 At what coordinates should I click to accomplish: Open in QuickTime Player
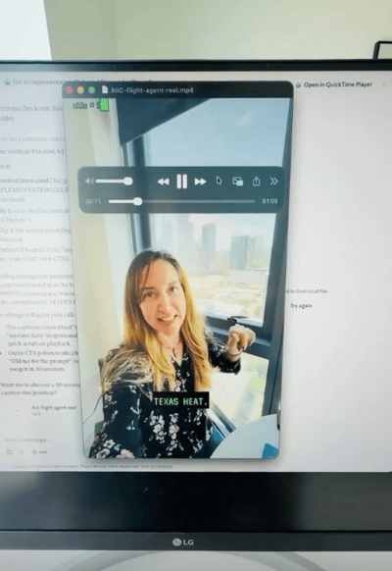[338, 84]
